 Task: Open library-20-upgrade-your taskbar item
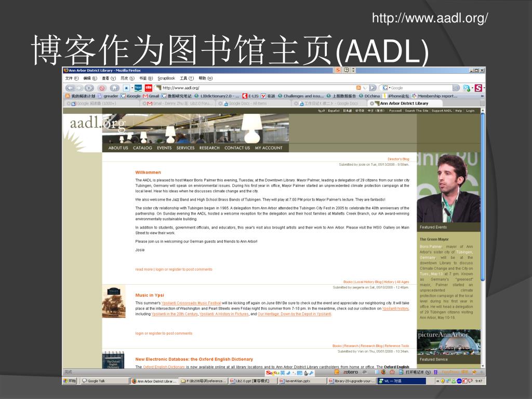point(352,381)
